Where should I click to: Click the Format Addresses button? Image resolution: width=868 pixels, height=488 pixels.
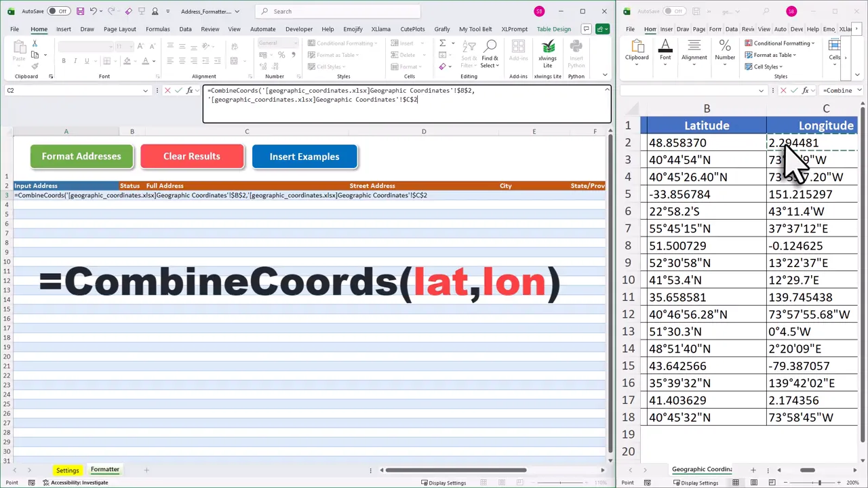81,156
